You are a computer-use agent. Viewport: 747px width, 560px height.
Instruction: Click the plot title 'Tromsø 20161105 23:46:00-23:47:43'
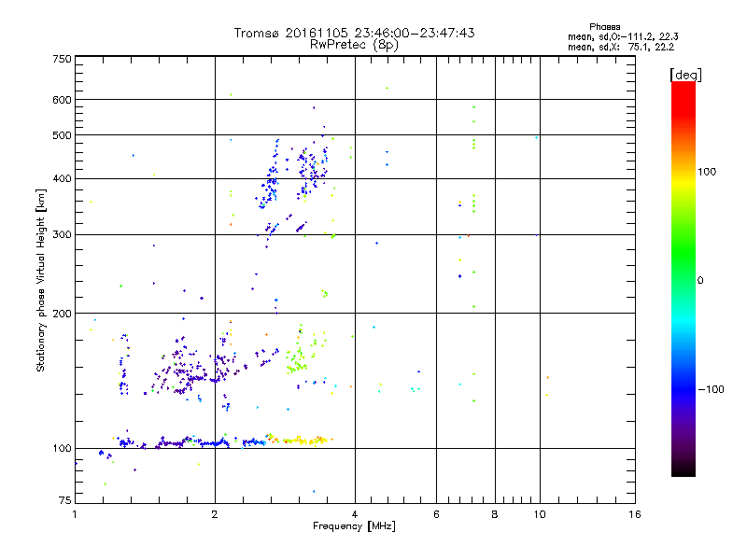tap(354, 33)
